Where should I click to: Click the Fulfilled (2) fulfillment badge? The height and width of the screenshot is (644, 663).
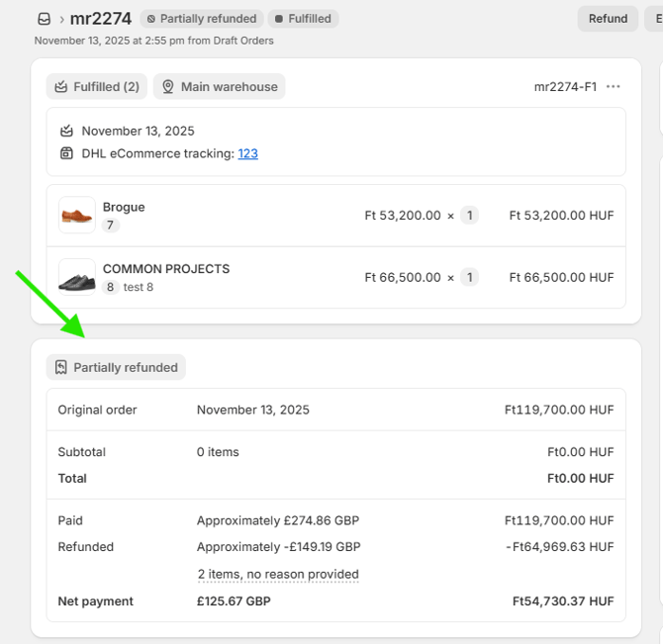click(97, 87)
